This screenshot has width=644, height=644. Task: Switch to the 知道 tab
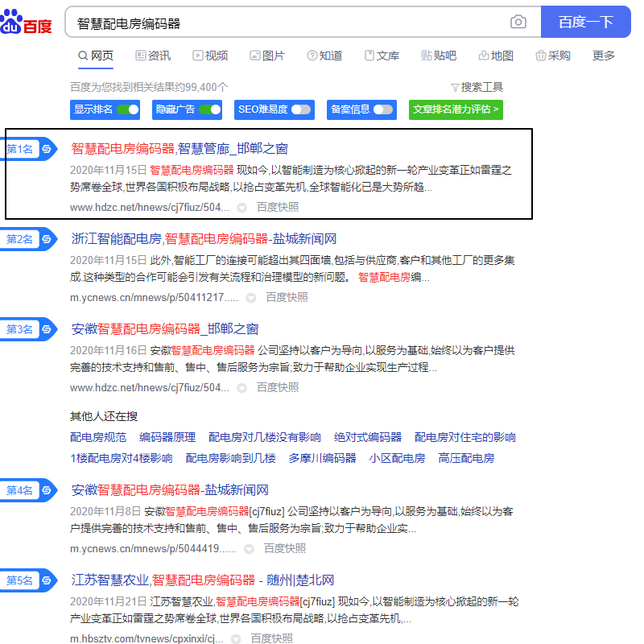(x=324, y=56)
